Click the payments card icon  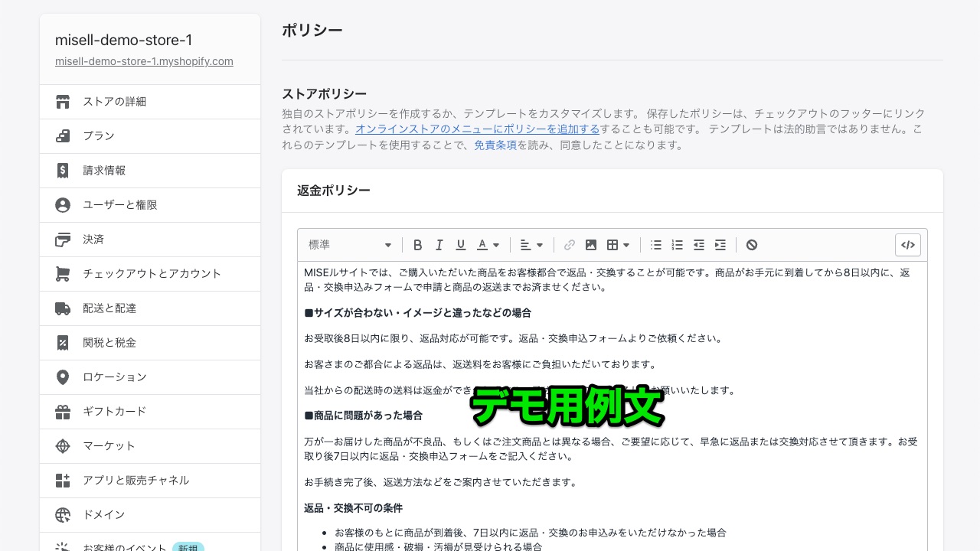(x=63, y=240)
